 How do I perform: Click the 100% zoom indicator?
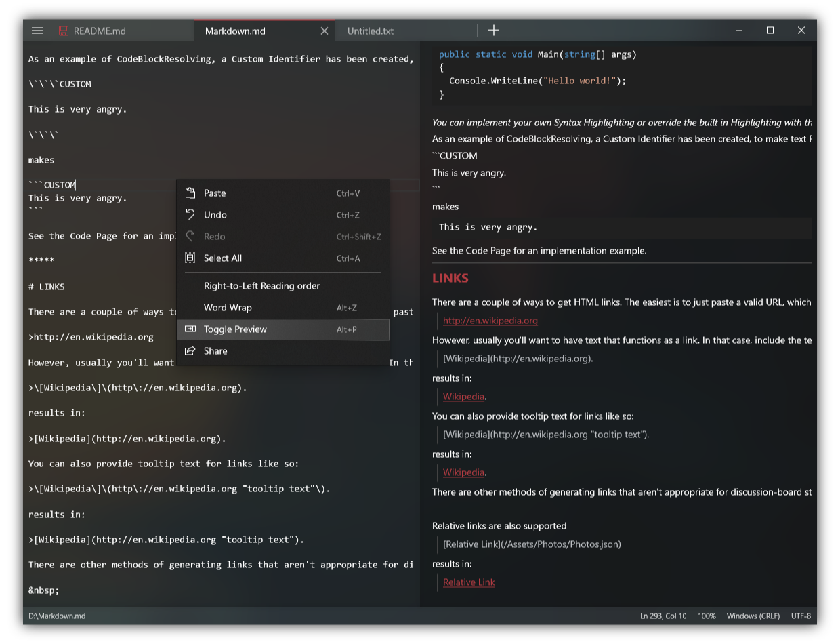point(707,616)
